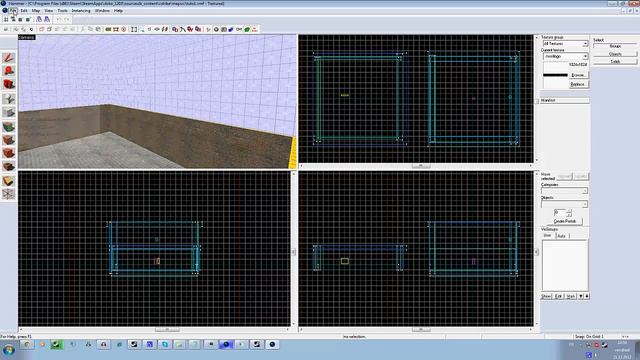The image size is (640, 360).
Task: Click the prefab count number field
Action: (560, 213)
